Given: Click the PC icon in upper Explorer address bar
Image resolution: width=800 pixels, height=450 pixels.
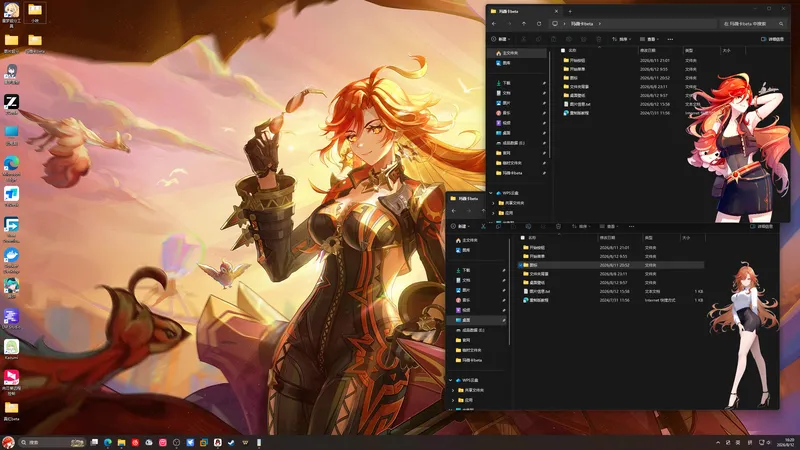Looking at the screenshot, I should pos(555,23).
